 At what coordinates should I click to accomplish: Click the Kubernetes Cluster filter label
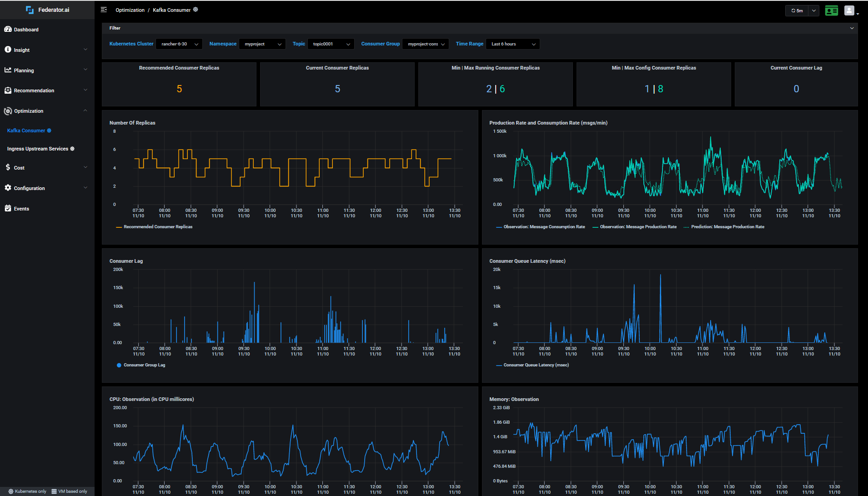pos(131,44)
